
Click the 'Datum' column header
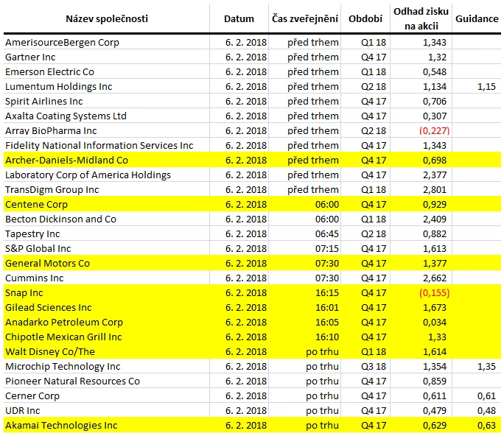click(239, 18)
